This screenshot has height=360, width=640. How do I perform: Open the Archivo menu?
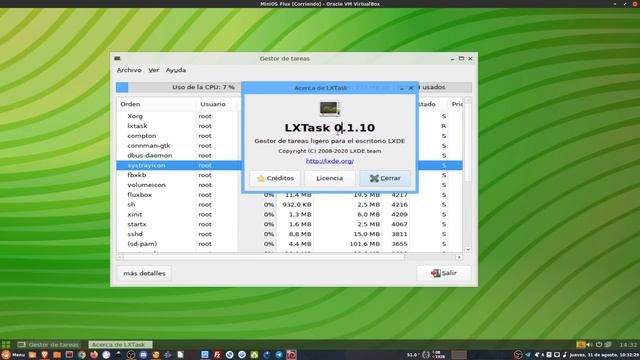129,70
